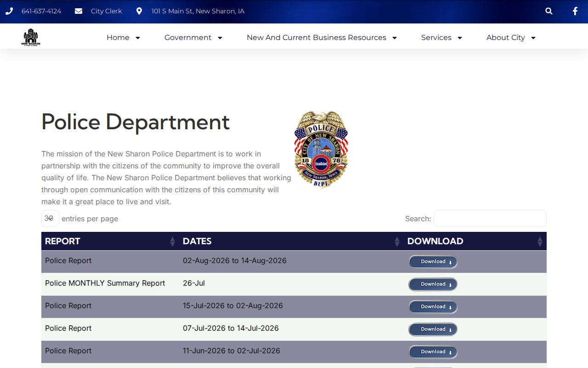Download the 15-Jul-2026 to 02-Aug-2026 report

point(433,307)
